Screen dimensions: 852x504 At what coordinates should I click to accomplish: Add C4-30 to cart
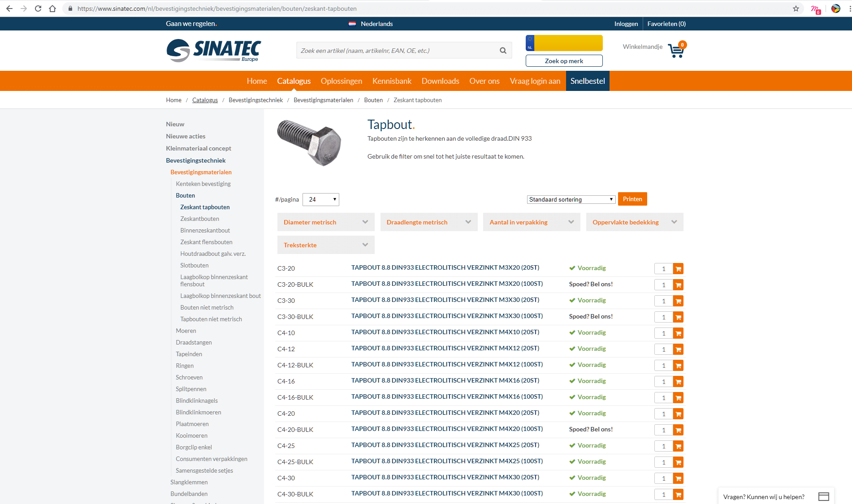pos(678,478)
